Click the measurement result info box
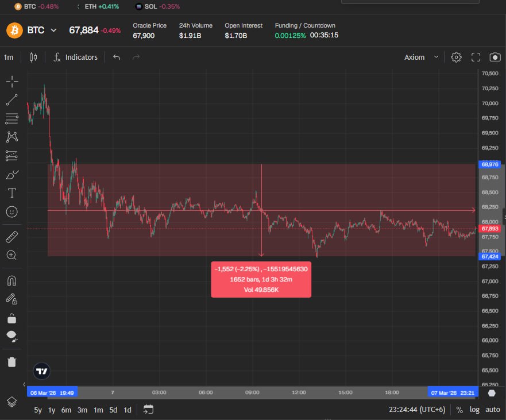 tap(261, 280)
